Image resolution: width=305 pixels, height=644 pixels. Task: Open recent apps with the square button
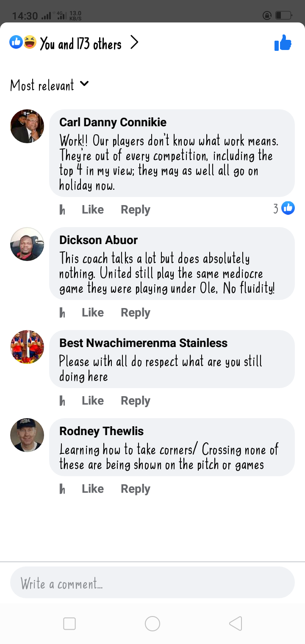point(69,624)
